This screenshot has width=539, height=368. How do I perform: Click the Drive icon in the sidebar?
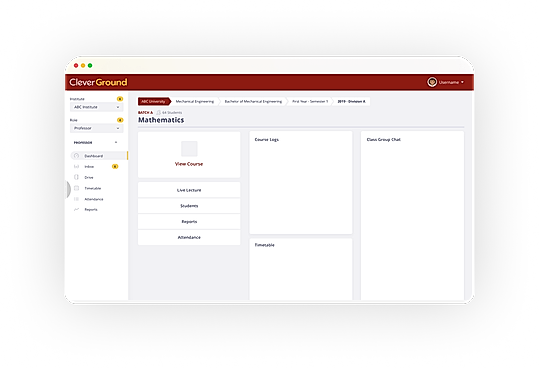tap(76, 177)
